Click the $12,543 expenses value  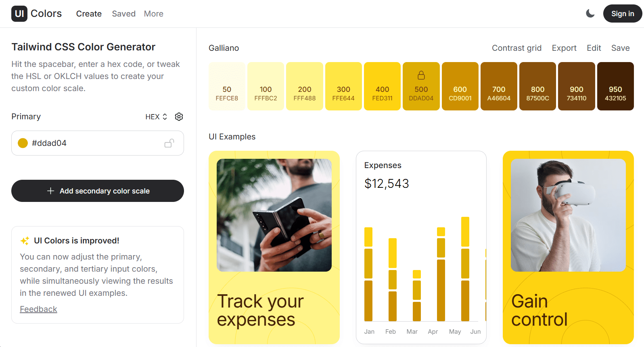click(x=387, y=184)
